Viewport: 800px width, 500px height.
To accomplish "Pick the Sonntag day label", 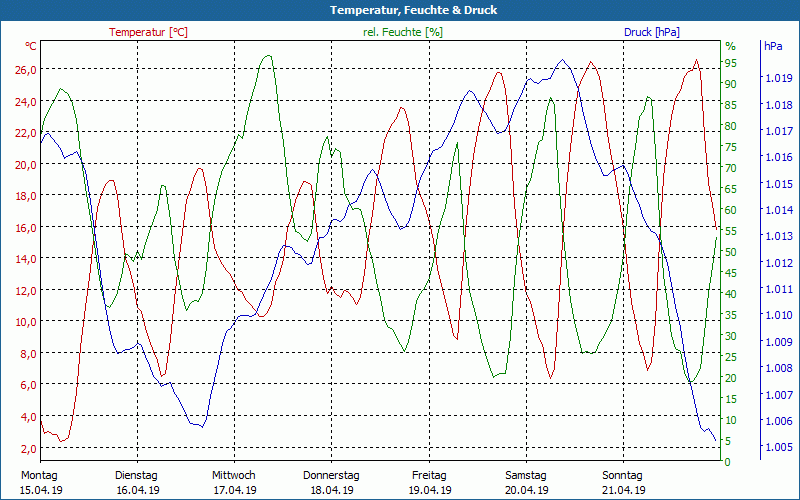I will pyautogui.click(x=622, y=475).
